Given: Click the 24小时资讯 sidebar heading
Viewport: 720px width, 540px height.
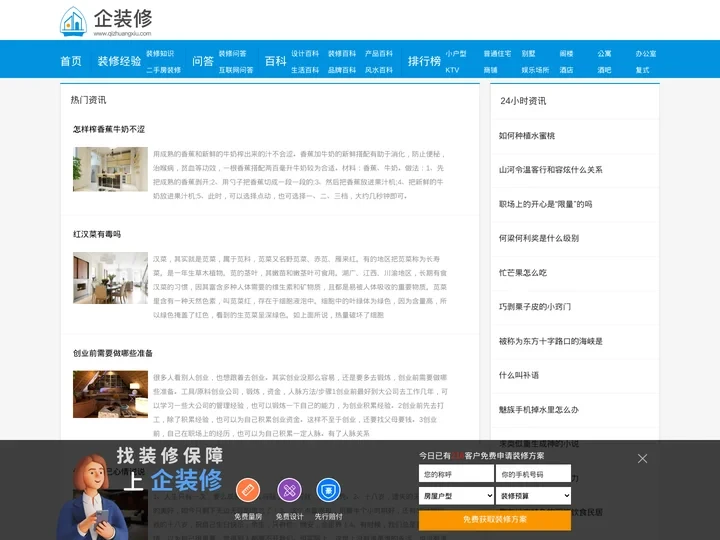Looking at the screenshot, I should pyautogui.click(x=523, y=101).
